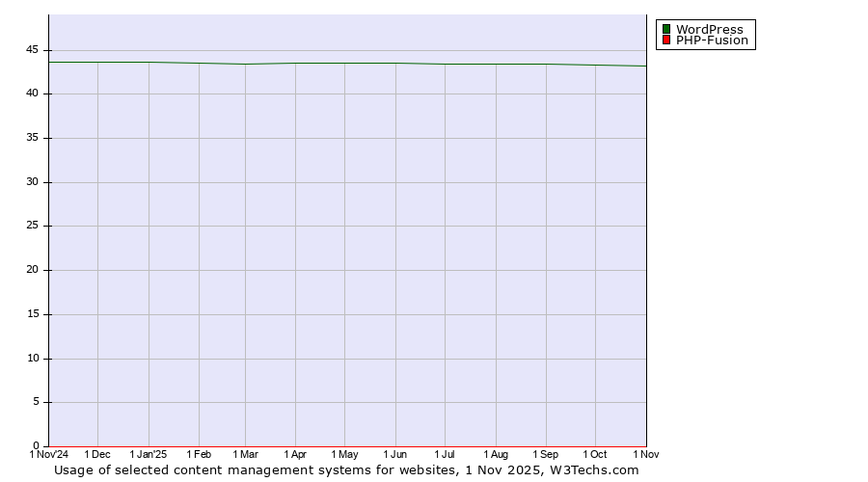Click the '1 Jun' x-axis label
This screenshot has height=482, width=868.
[395, 454]
